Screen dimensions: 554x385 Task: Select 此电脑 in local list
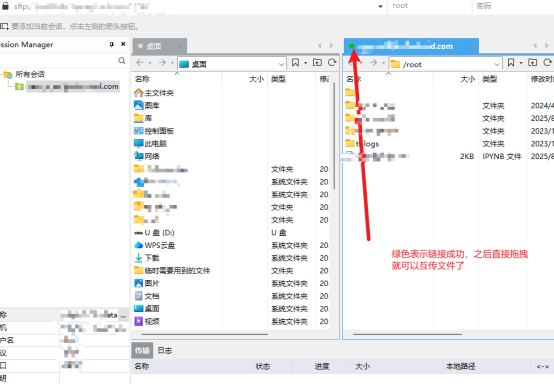point(150,143)
